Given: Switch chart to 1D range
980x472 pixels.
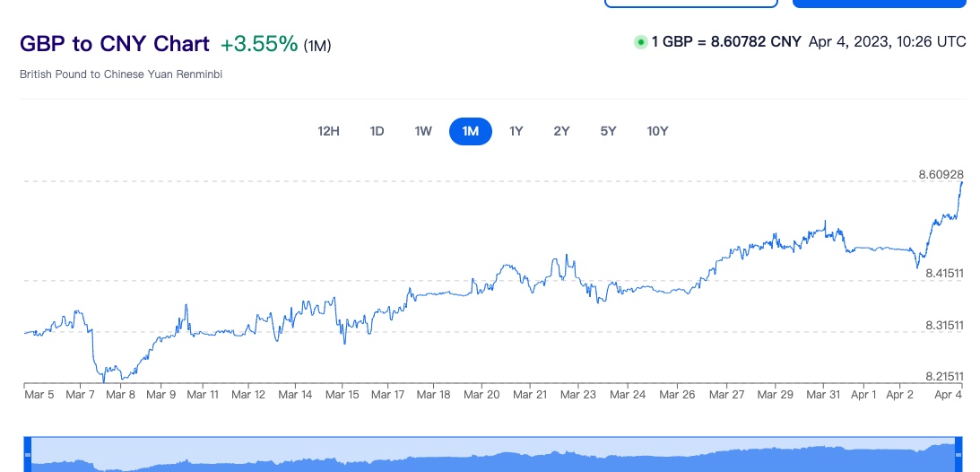Looking at the screenshot, I should [377, 131].
